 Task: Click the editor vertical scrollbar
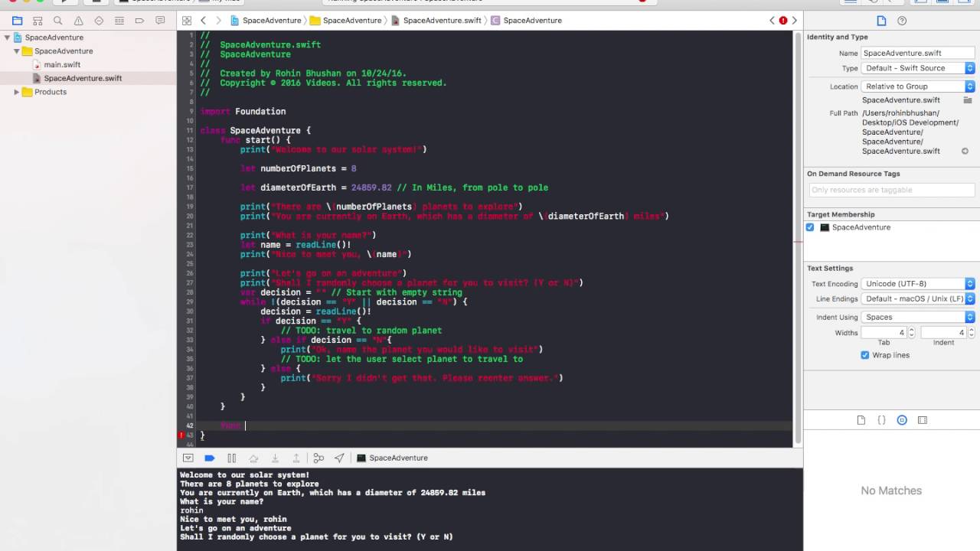pyautogui.click(x=798, y=237)
